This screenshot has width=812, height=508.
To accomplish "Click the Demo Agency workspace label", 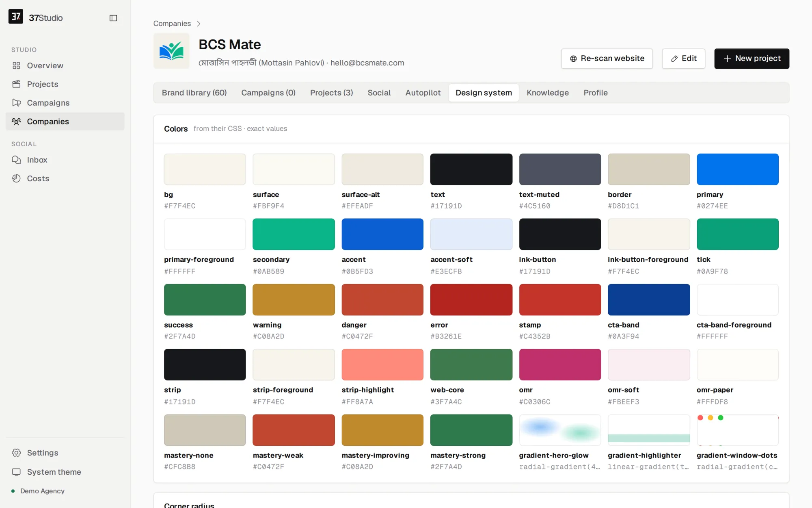I will 42,491.
